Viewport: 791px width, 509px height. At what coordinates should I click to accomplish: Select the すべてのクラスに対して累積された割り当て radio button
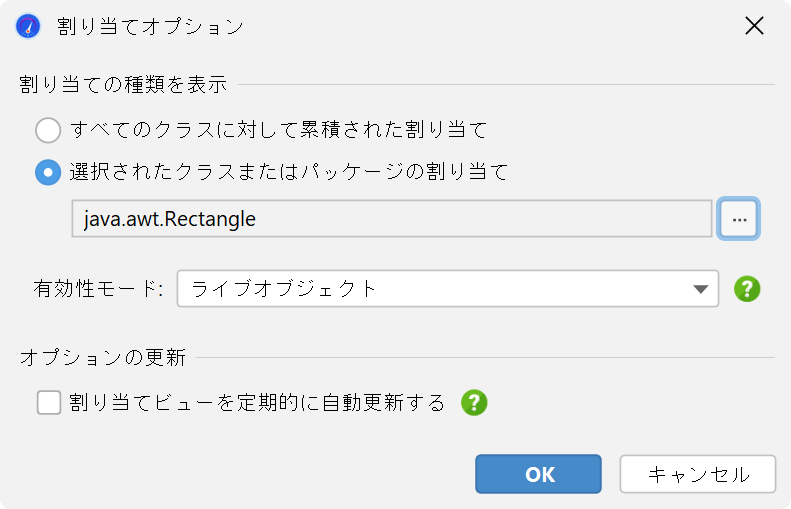[x=48, y=130]
